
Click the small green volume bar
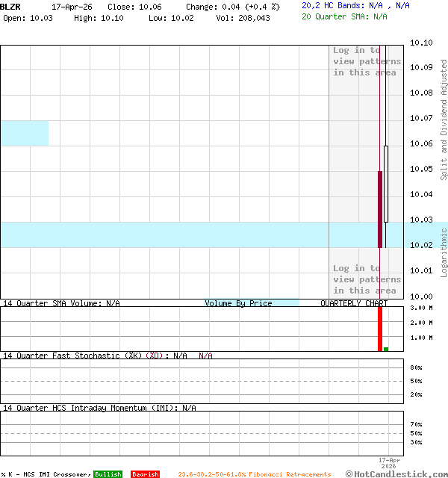(386, 349)
